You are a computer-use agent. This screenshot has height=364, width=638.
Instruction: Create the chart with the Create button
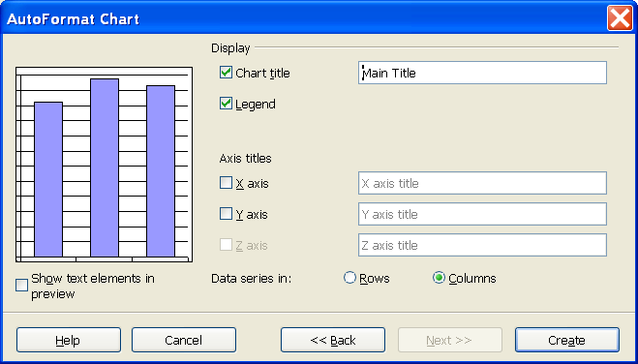click(567, 340)
